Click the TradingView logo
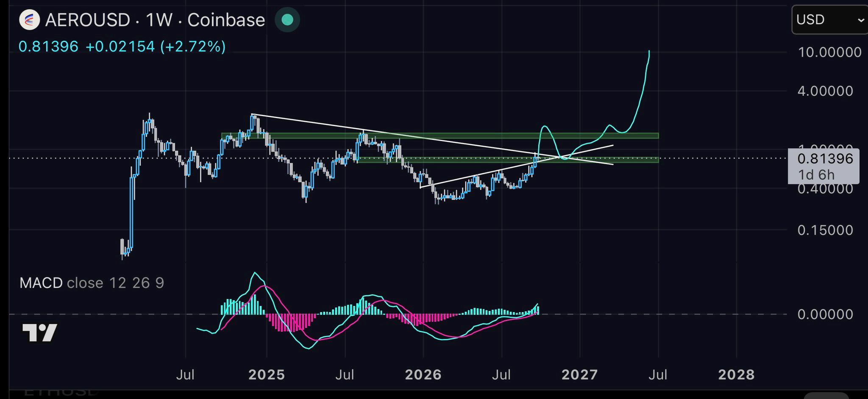 [x=39, y=333]
